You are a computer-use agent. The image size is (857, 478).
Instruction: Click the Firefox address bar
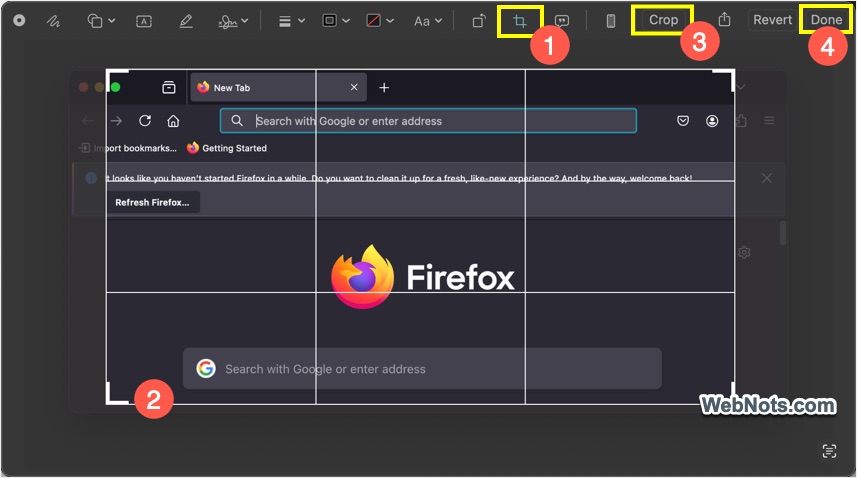point(428,121)
